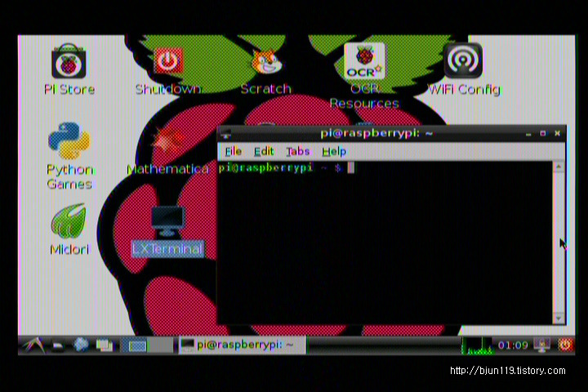Click the terminal scrollbar up arrow
588x392 pixels.
pyautogui.click(x=559, y=167)
